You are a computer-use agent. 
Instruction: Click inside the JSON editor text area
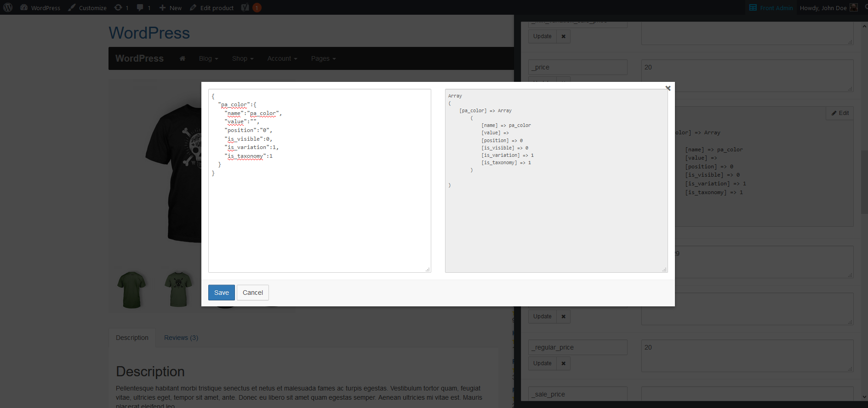[320, 181]
